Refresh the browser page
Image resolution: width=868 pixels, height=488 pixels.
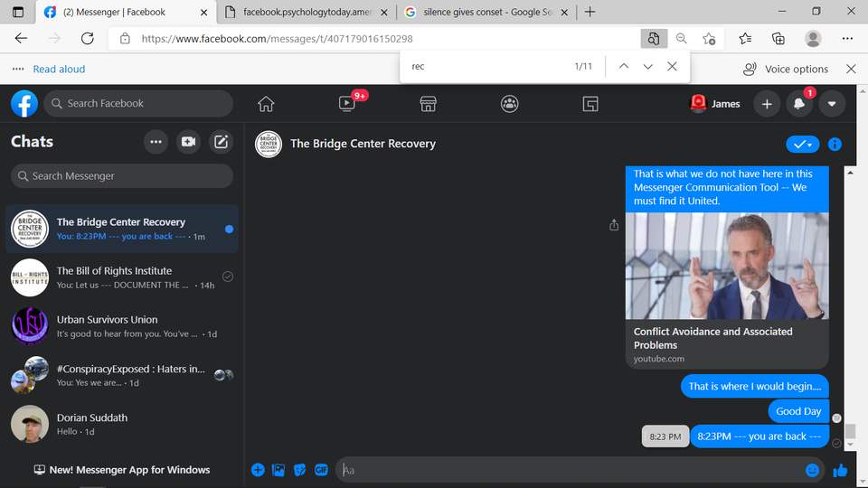click(x=88, y=38)
